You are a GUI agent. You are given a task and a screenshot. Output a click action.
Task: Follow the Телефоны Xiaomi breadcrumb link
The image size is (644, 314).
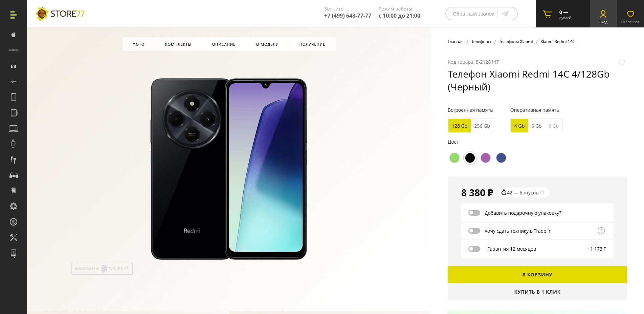515,42
